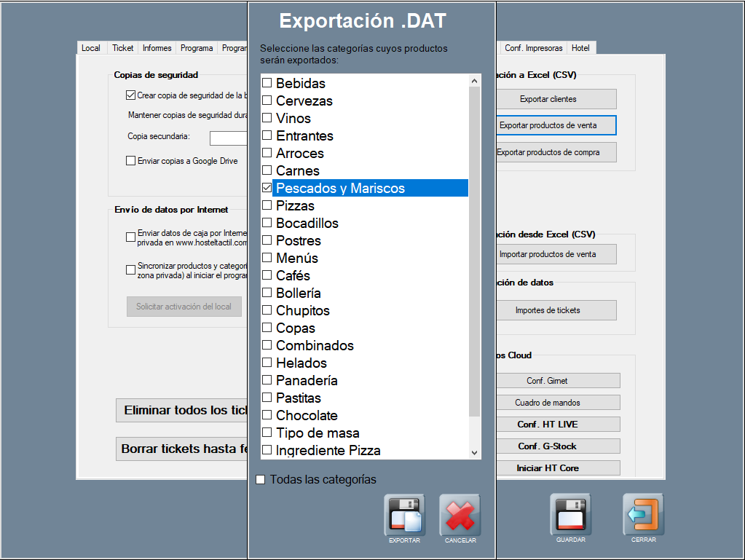Screen dimensions: 745x560
Task: Click the Cerrar exit arrow icon
Action: 643,514
